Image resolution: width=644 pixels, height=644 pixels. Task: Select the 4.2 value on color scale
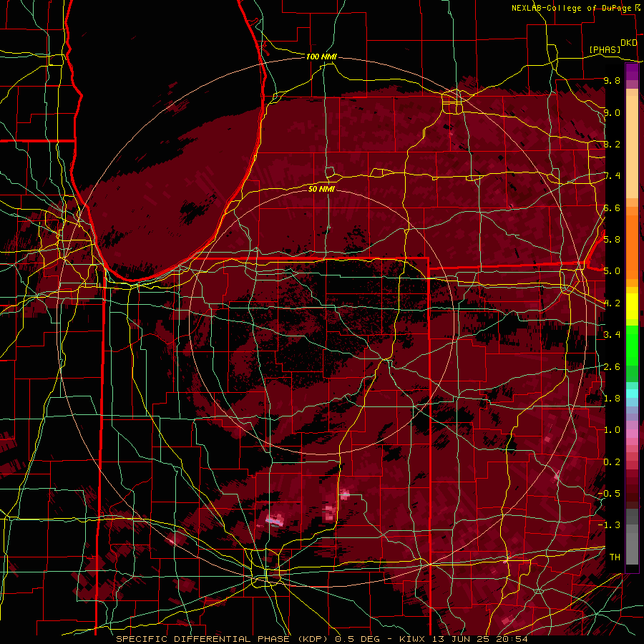(x=612, y=303)
